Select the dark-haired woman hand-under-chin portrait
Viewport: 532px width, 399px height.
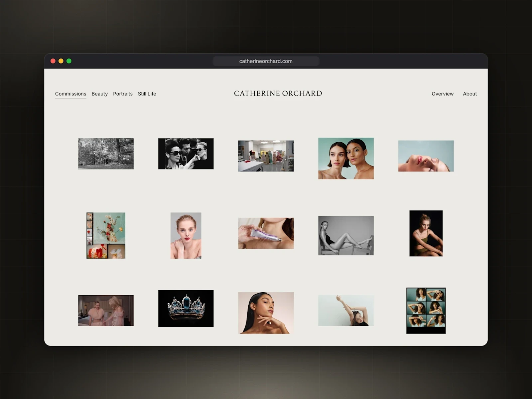pos(266,313)
